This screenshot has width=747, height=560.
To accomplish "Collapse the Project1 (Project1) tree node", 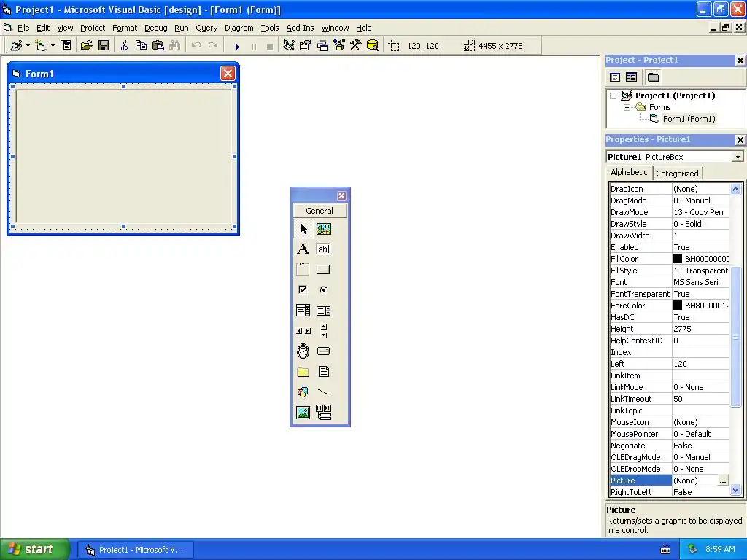I will click(x=613, y=96).
